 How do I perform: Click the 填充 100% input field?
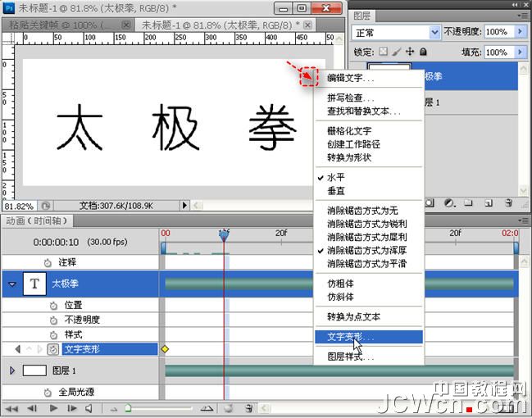499,52
